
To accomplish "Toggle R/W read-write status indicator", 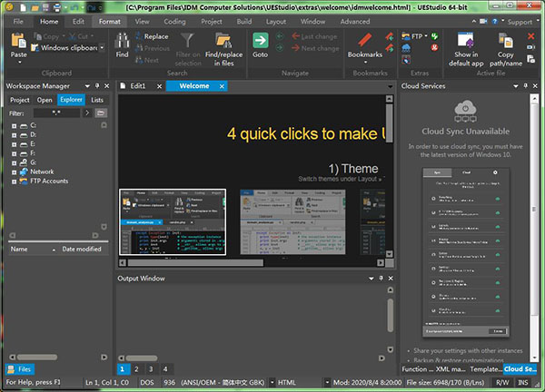I will [502, 382].
